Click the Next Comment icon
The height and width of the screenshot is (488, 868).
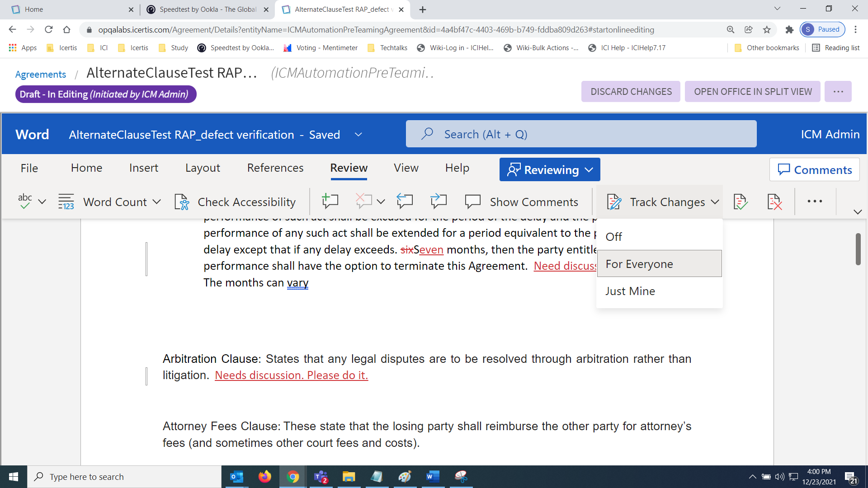pyautogui.click(x=439, y=202)
